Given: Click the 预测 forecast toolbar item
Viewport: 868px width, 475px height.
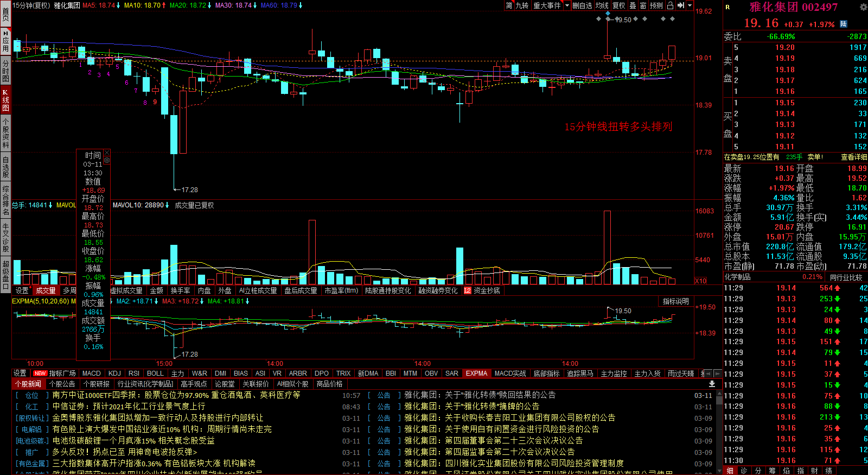Looking at the screenshot, I should tap(656, 5).
